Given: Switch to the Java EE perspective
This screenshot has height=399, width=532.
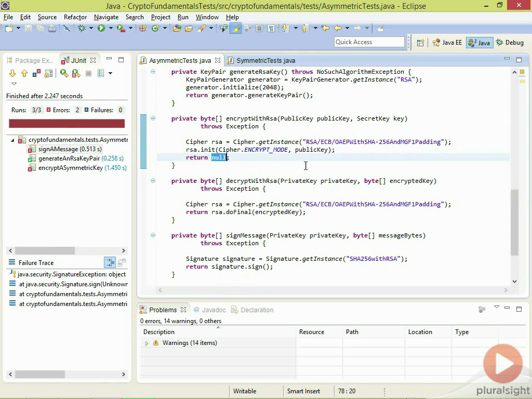Looking at the screenshot, I should [447, 43].
